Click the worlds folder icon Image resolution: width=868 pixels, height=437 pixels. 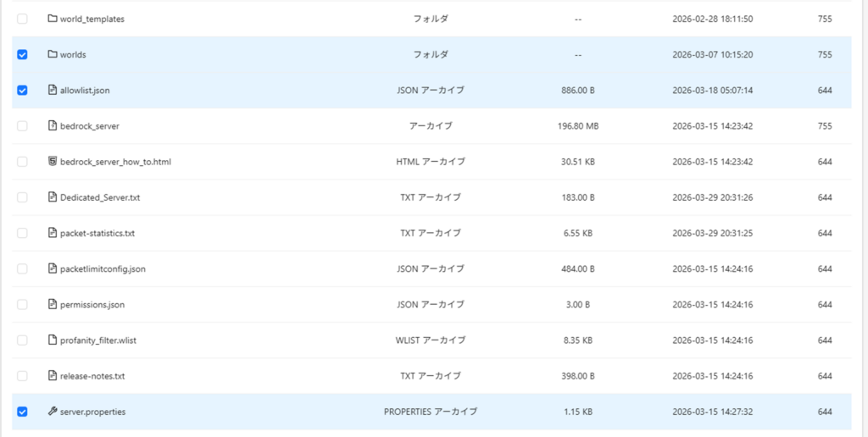53,54
